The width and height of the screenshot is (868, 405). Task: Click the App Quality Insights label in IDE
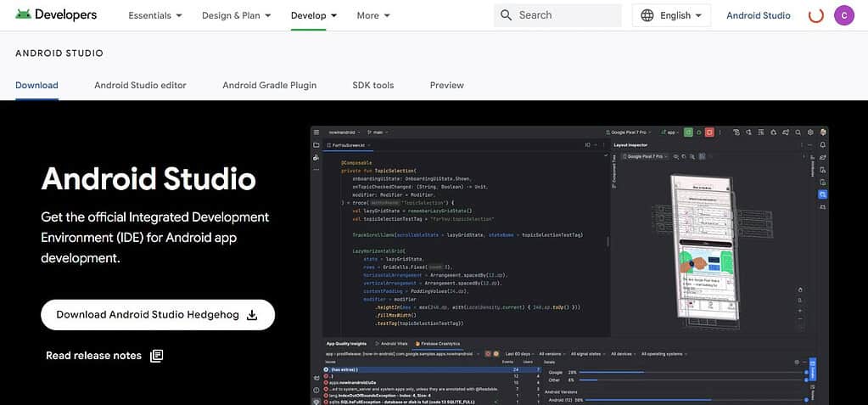(346, 344)
